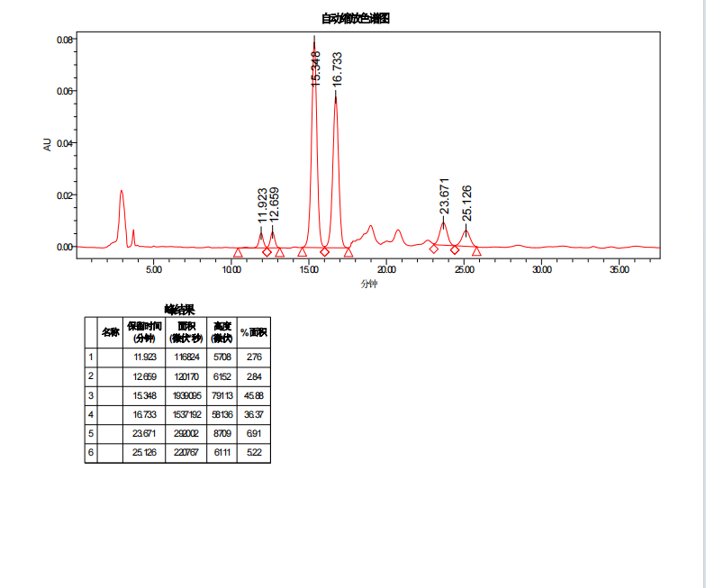
Task: Click the diamond marker between the 15.348 and 16.733 peaks
Action: 325,251
